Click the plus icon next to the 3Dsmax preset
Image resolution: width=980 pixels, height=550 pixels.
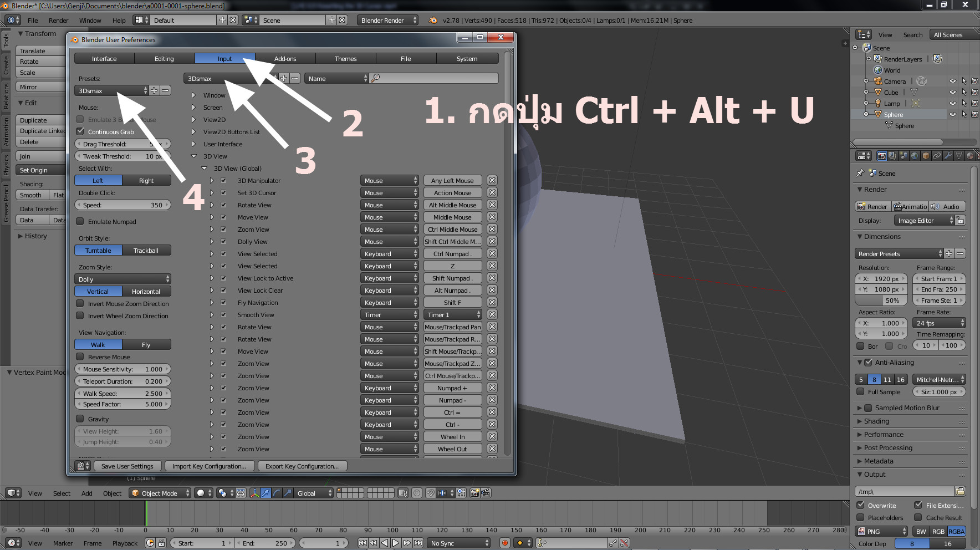[154, 90]
